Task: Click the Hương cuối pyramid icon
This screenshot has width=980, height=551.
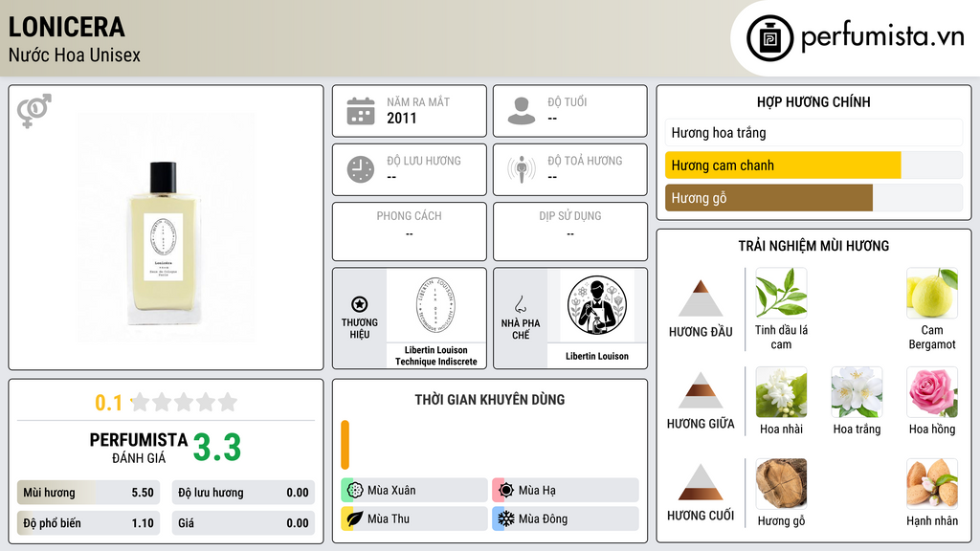Action: click(701, 482)
